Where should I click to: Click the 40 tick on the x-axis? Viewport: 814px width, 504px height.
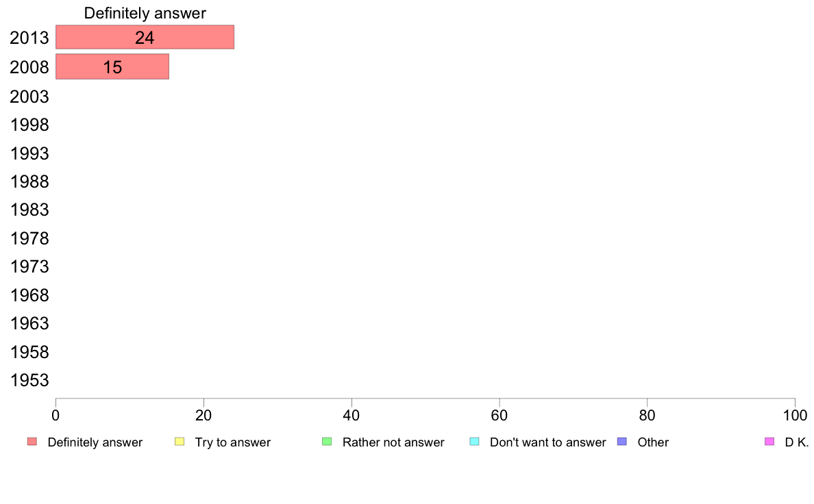tap(351, 416)
